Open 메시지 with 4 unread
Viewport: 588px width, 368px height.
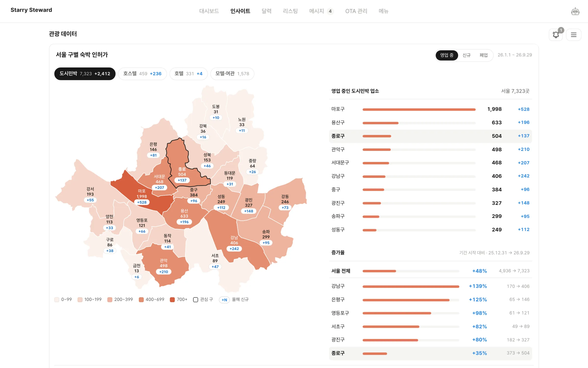pyautogui.click(x=321, y=11)
